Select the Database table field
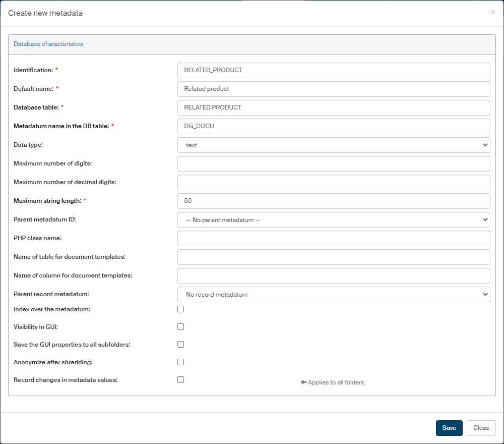 334,107
